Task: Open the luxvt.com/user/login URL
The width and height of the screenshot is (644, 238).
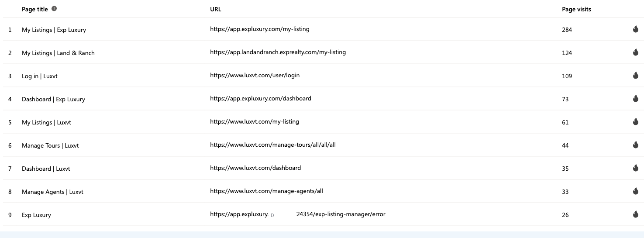Action: (x=255, y=76)
